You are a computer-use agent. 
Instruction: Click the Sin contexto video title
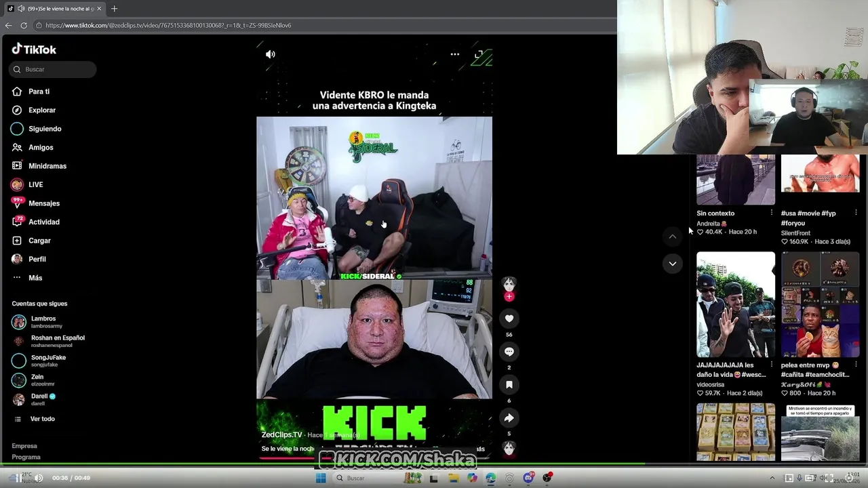[x=715, y=213]
